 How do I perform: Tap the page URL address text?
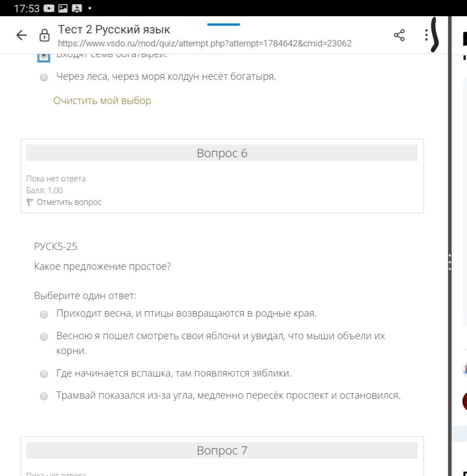tap(205, 44)
